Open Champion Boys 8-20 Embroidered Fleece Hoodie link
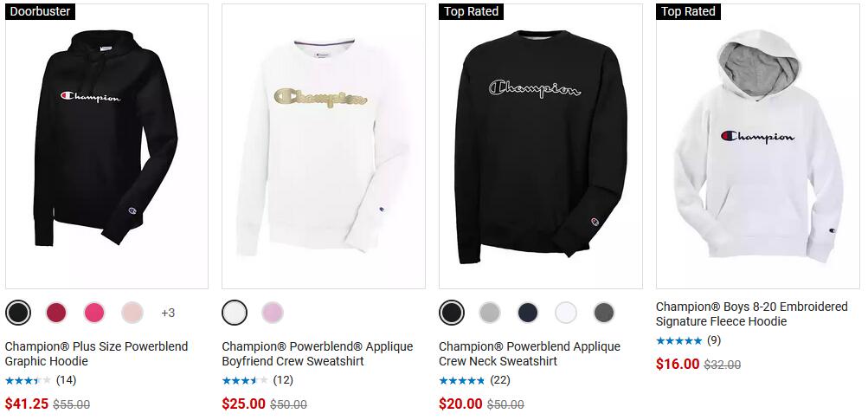 pyautogui.click(x=752, y=313)
